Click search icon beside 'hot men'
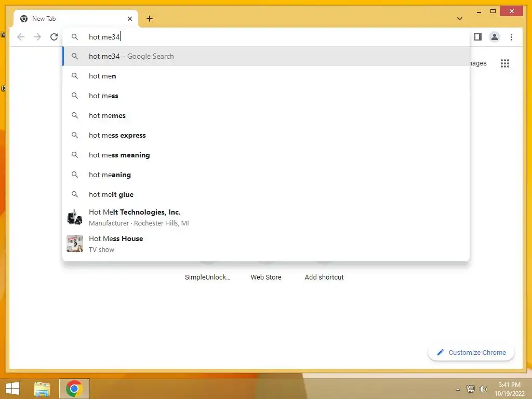The image size is (532, 399). coord(75,76)
